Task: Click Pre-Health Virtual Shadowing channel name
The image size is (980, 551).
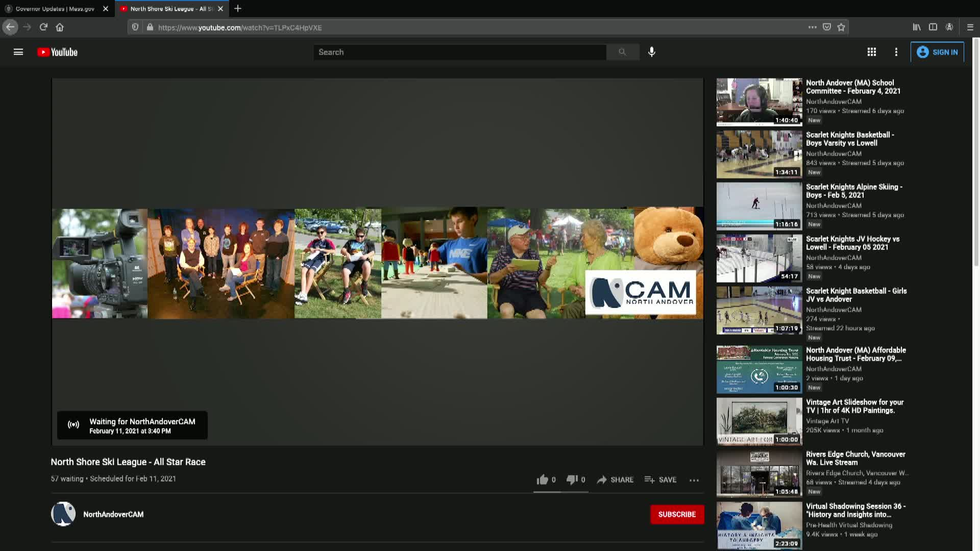Action: pyautogui.click(x=849, y=525)
